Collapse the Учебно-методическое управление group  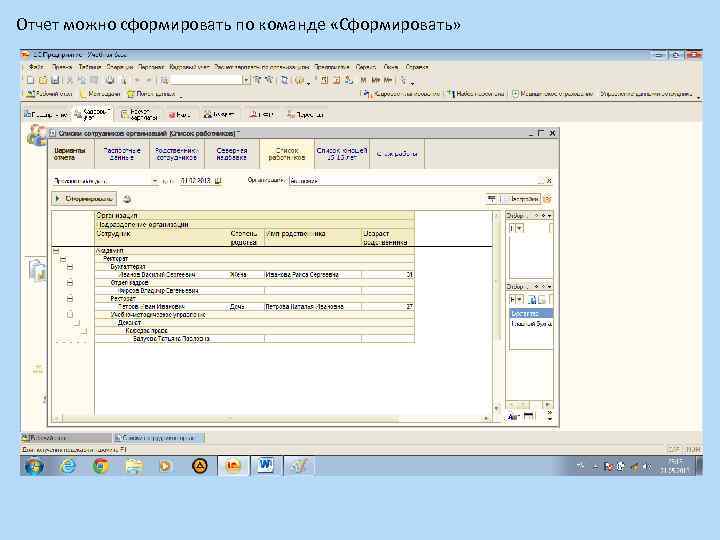(x=70, y=315)
